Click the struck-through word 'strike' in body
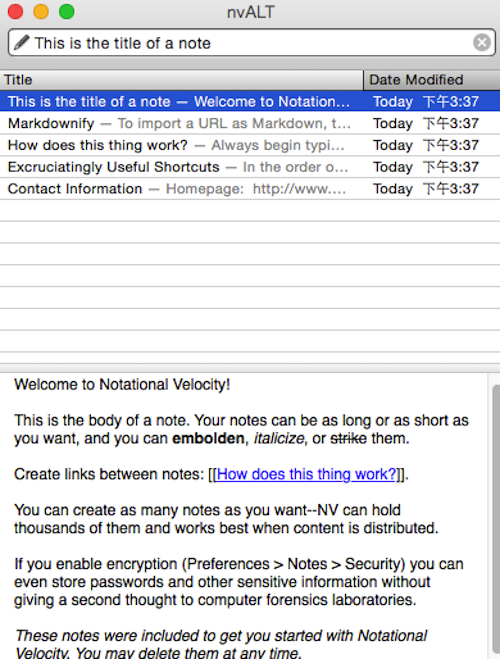This screenshot has width=500, height=659. (x=348, y=438)
